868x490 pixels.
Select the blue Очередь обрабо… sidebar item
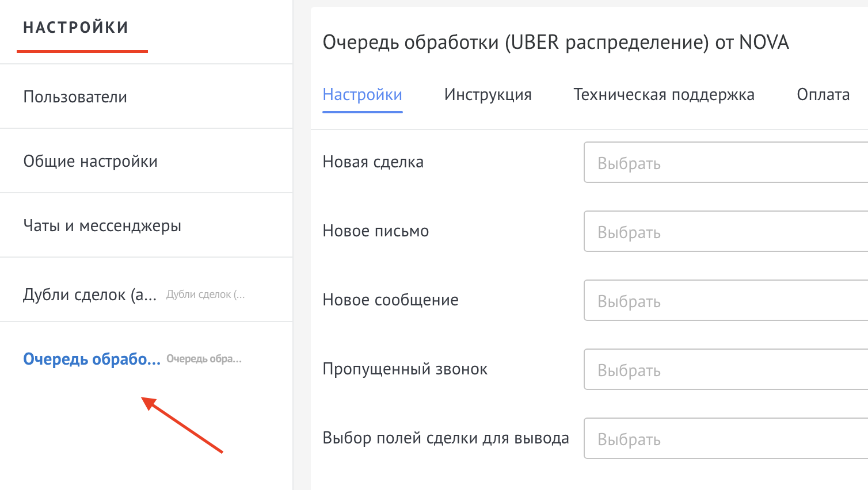tap(92, 359)
